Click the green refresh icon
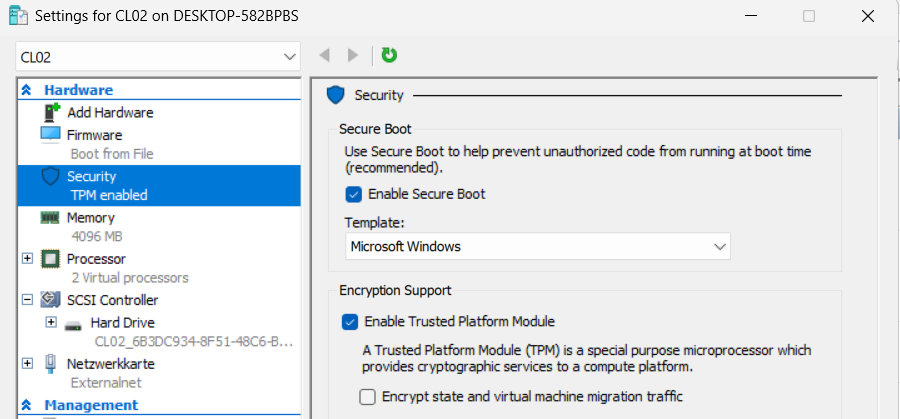Screen dimensions: 900x419 [x=389, y=56]
